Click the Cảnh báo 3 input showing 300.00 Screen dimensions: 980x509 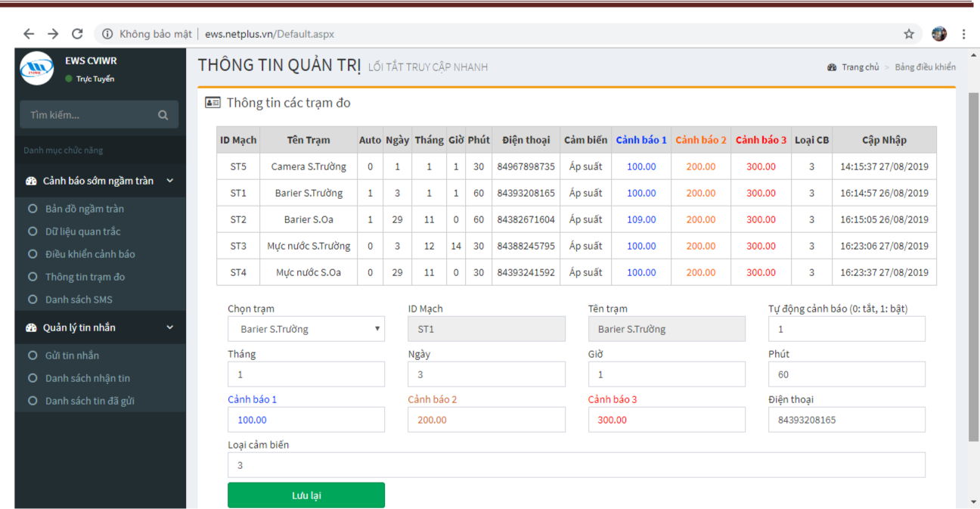667,420
